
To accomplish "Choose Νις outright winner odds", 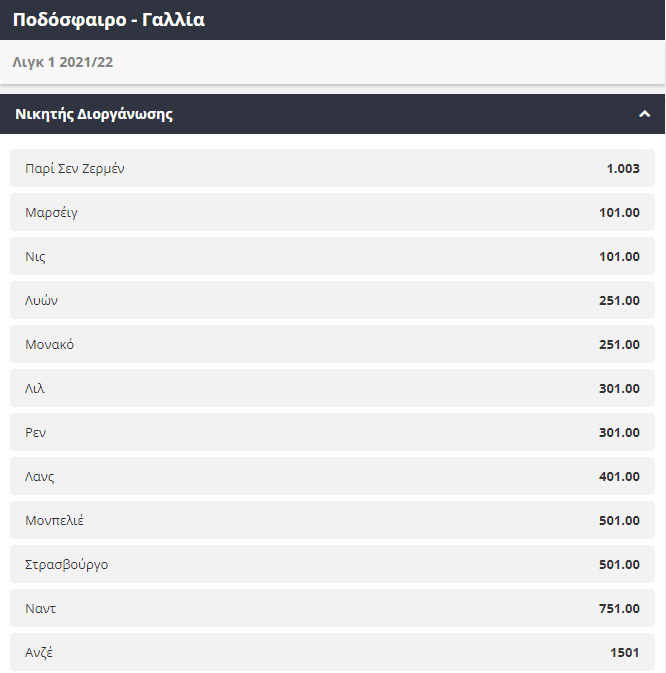I will pos(332,256).
